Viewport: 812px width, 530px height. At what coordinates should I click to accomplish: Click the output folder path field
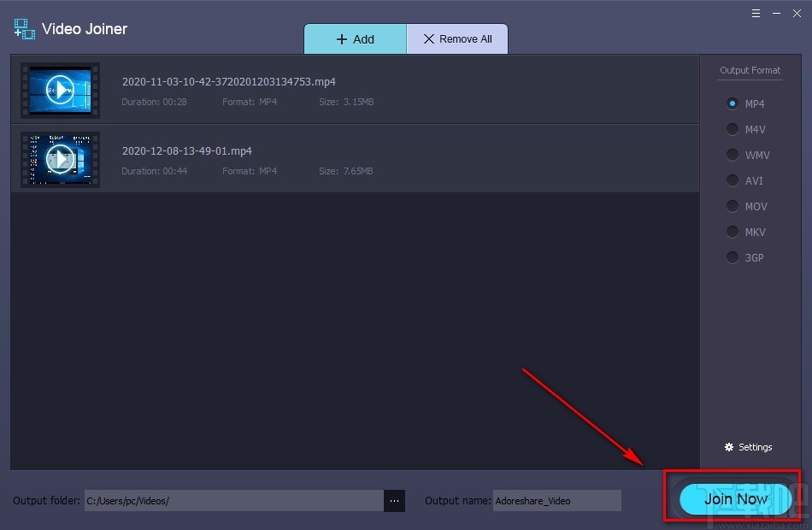click(x=231, y=501)
